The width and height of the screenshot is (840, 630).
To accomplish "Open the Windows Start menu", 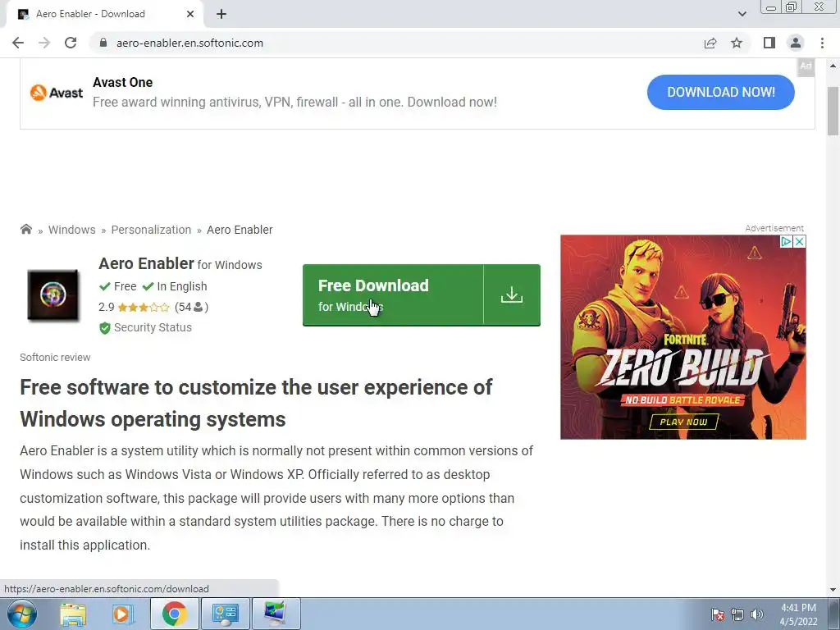I will pyautogui.click(x=22, y=614).
